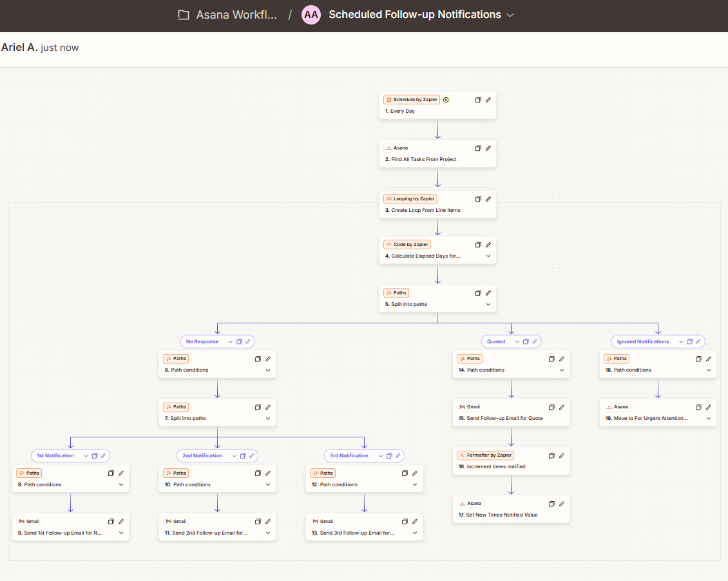The height and width of the screenshot is (581, 728).
Task: Expand step 14 "Path conditions" chevron
Action: coord(560,370)
